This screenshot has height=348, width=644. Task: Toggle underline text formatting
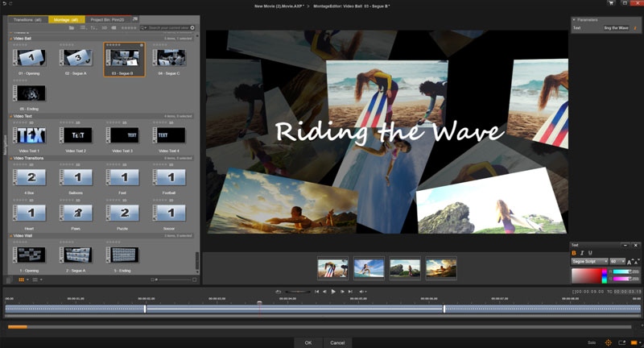click(x=590, y=253)
